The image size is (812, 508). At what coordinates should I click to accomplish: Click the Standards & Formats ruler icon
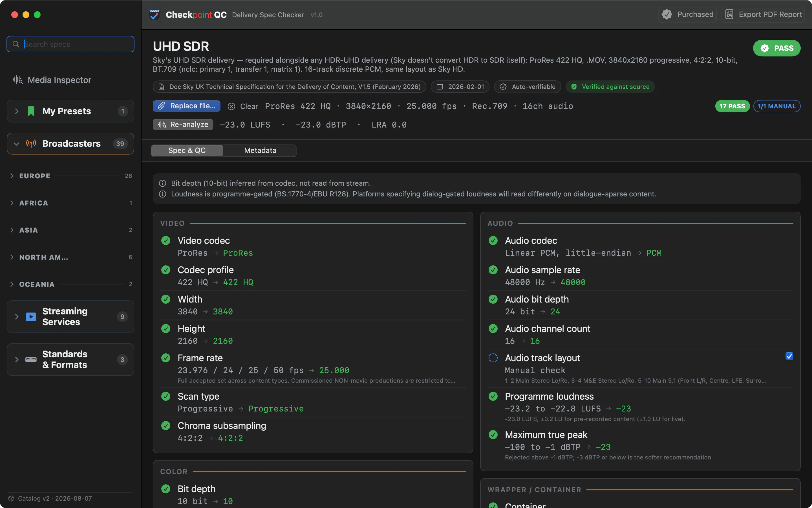pyautogui.click(x=31, y=360)
